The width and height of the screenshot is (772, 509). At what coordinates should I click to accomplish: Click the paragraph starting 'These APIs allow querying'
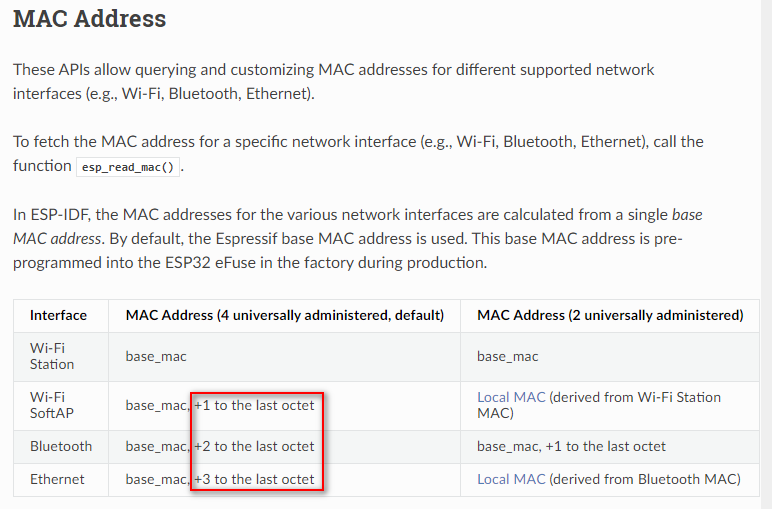[333, 81]
